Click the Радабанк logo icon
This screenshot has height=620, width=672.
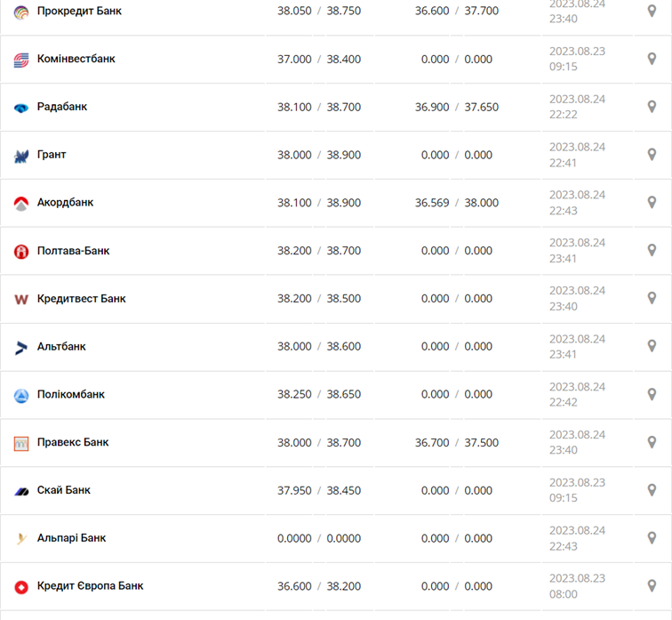click(21, 108)
